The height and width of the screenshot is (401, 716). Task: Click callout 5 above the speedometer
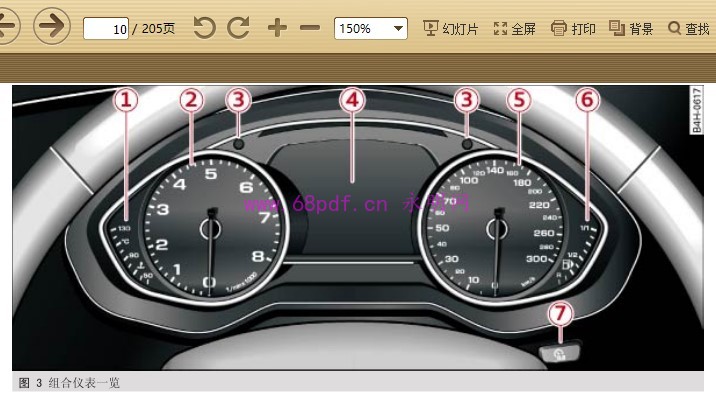pyautogui.click(x=517, y=100)
